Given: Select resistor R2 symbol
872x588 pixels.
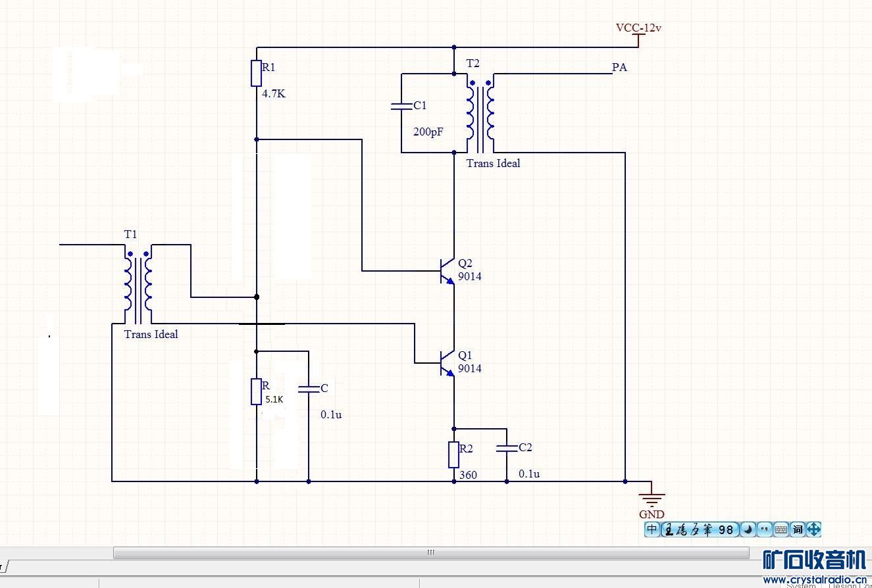Looking at the screenshot, I should [453, 454].
